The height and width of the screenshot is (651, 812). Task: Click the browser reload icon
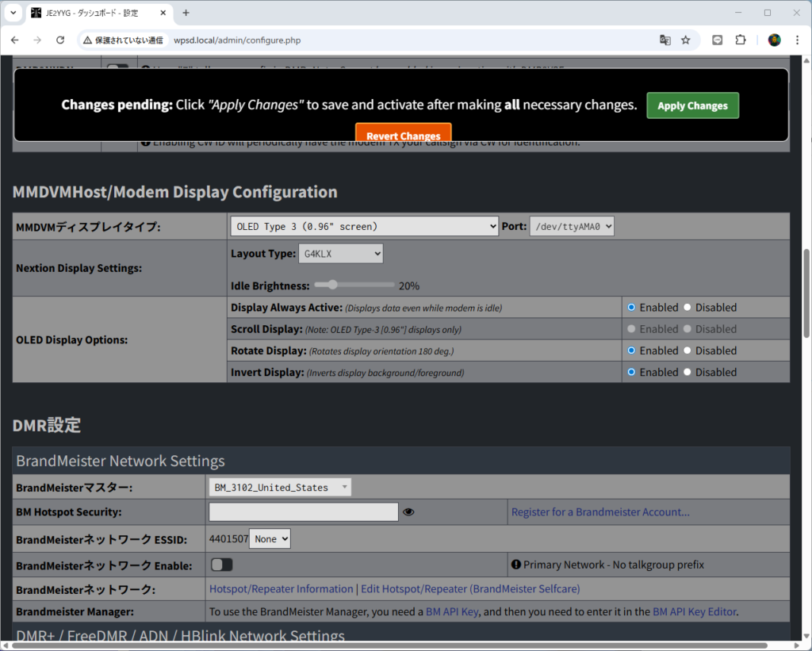[x=60, y=40]
